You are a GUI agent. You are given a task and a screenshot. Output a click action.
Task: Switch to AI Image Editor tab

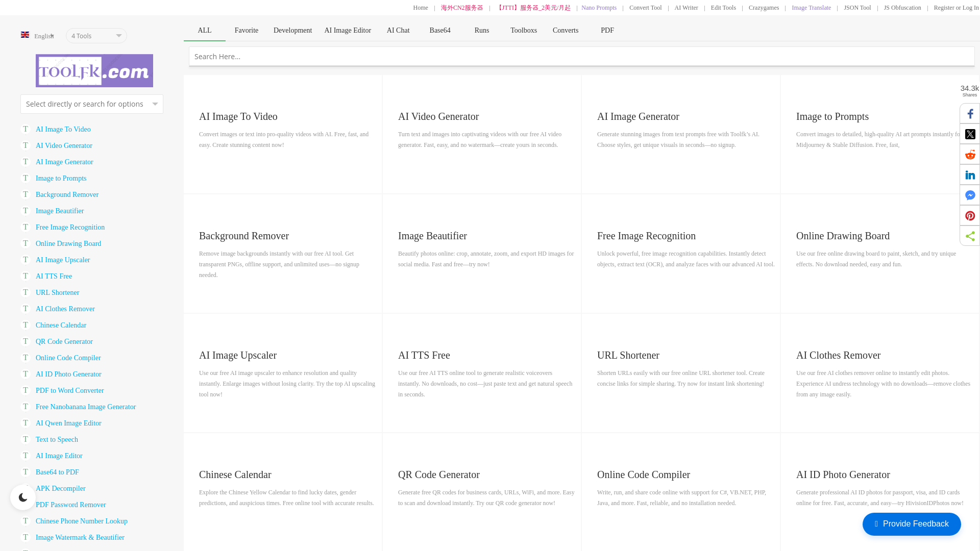[348, 31]
